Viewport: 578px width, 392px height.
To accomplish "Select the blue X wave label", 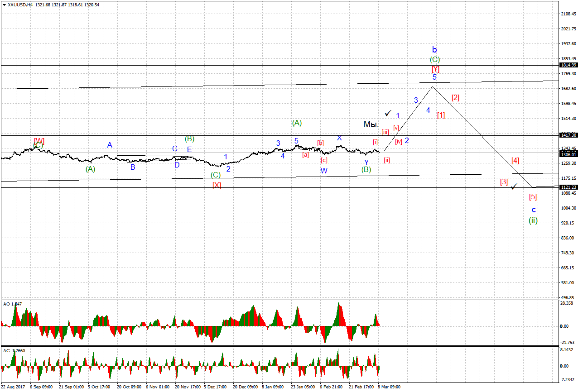I will (x=339, y=138).
